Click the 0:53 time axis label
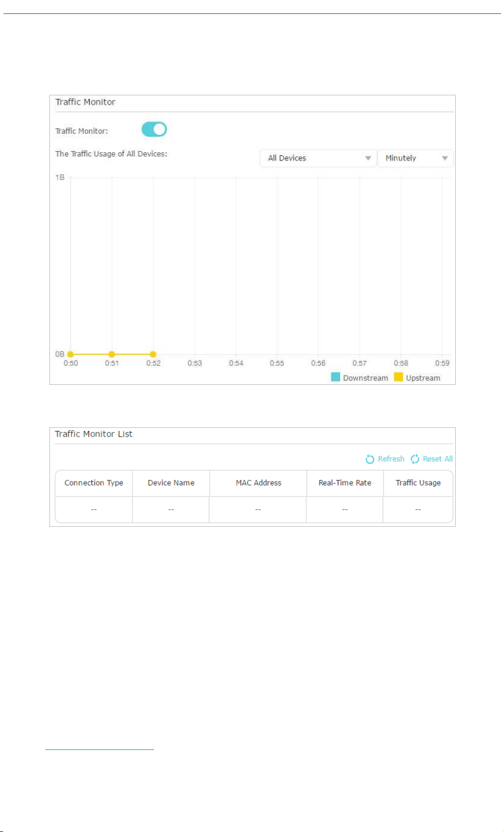The height and width of the screenshot is (832, 504). point(194,363)
